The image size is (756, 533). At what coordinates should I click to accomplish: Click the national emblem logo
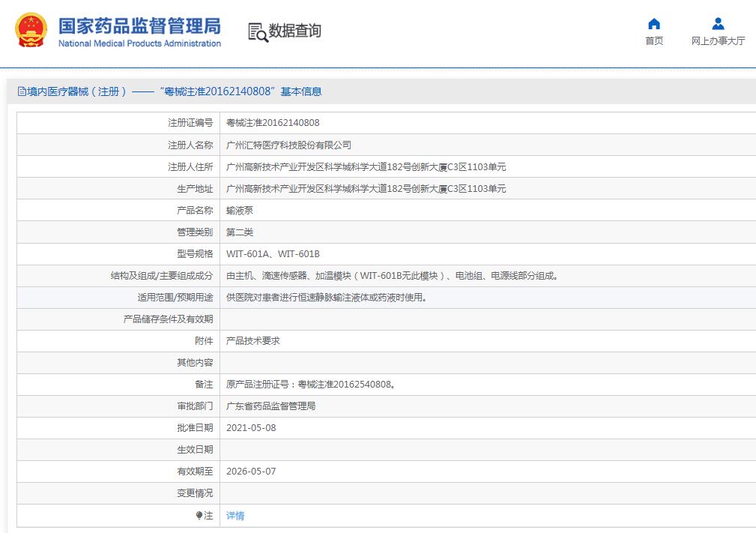tap(31, 30)
